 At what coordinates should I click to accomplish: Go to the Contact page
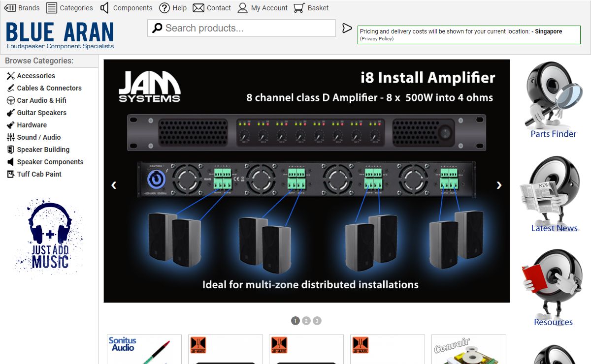pyautogui.click(x=212, y=8)
